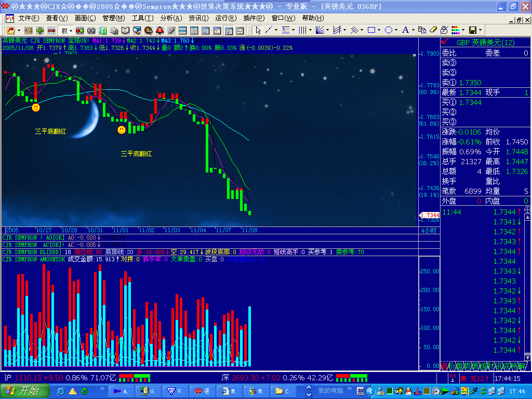This screenshot has height=399, width=532.
Task: Click the red checkmark beside GBP title
Action: click(445, 42)
